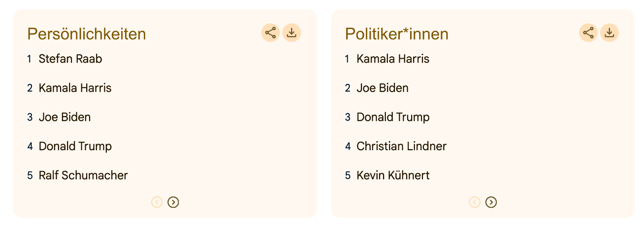
Task: Select Kevin Kühnert entry
Action: pyautogui.click(x=393, y=175)
